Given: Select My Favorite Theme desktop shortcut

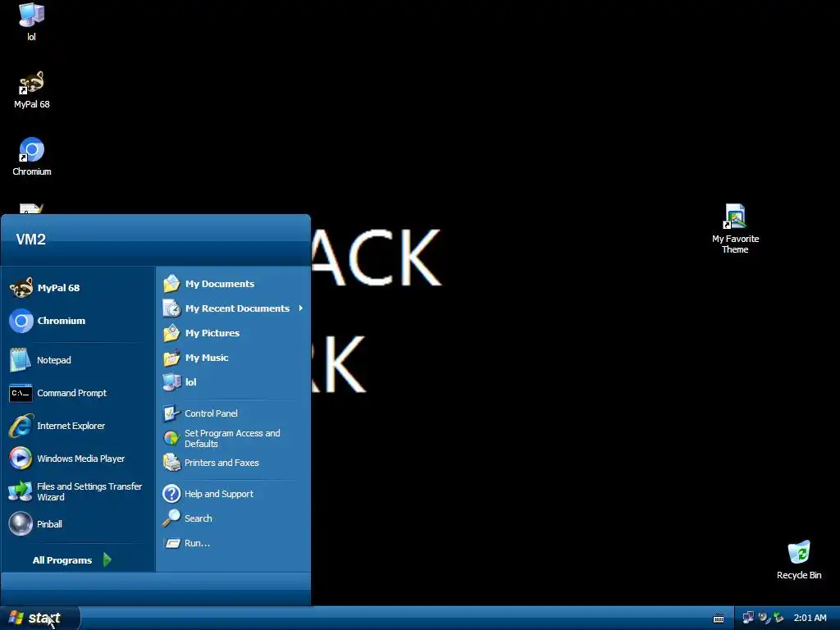Looking at the screenshot, I should [735, 229].
